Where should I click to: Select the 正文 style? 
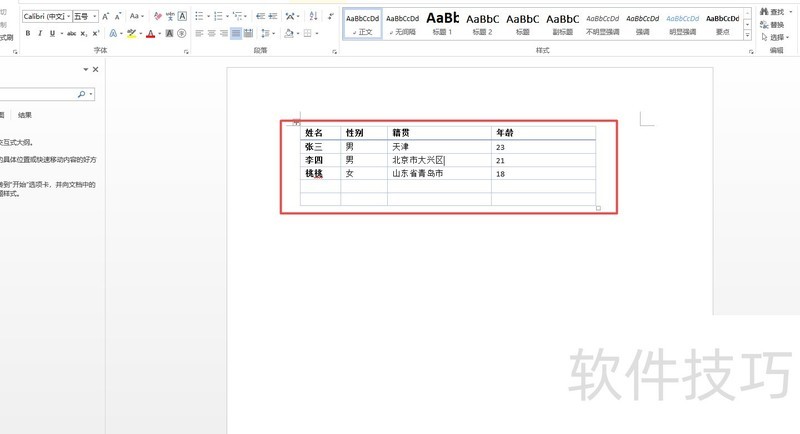(x=362, y=24)
